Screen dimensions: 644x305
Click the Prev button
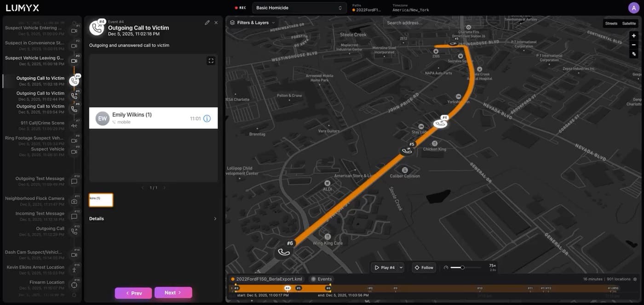[x=133, y=293]
